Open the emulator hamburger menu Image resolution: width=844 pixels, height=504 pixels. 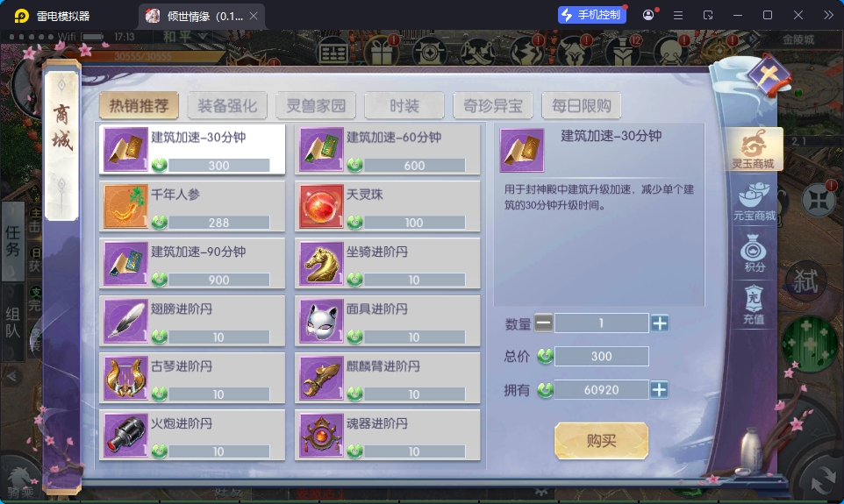(678, 15)
